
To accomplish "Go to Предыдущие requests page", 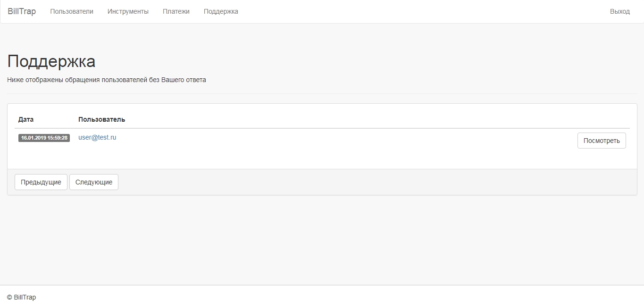I will [x=41, y=182].
